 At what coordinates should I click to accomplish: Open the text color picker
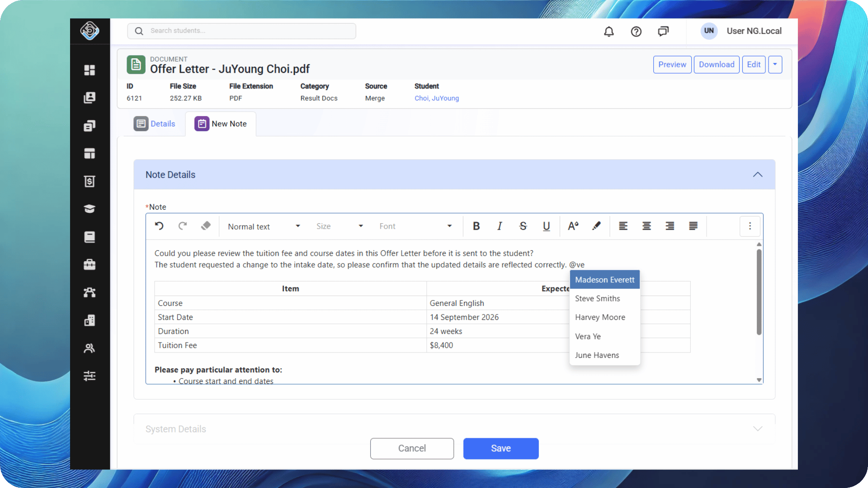click(x=573, y=226)
